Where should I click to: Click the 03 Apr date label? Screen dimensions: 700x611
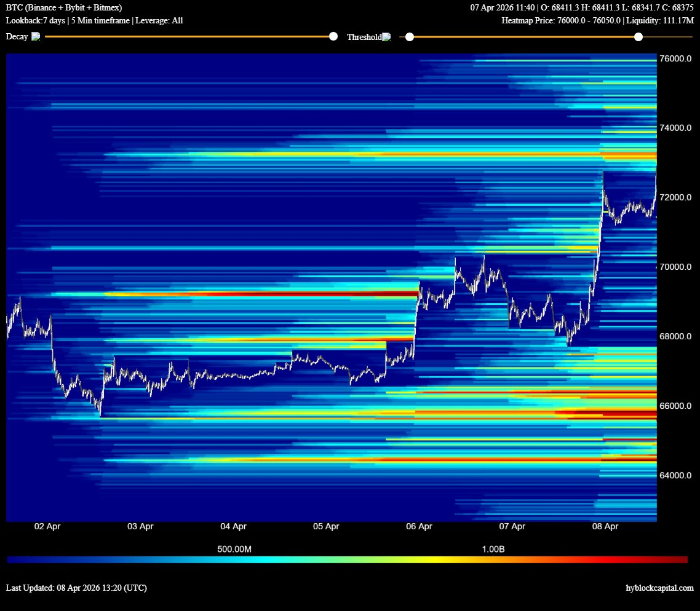click(140, 526)
